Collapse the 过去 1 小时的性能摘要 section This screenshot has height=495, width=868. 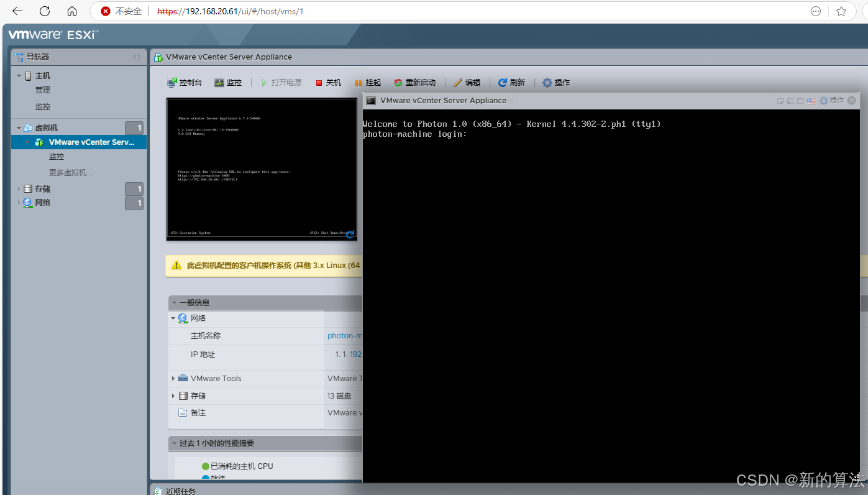pos(175,443)
